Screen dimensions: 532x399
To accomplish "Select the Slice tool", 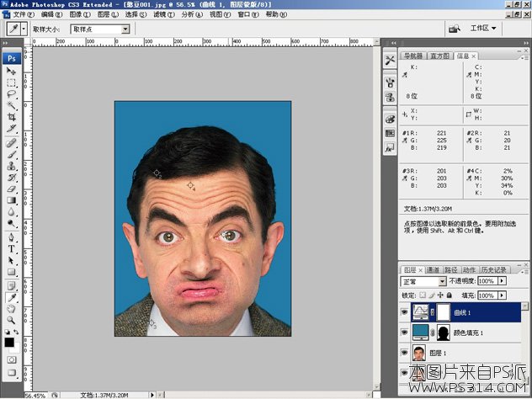I will [11, 129].
